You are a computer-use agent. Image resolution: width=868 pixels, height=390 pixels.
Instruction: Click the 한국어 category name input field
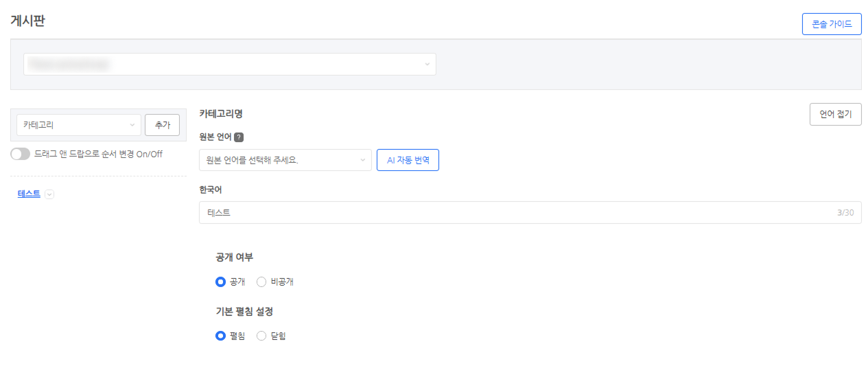point(515,213)
